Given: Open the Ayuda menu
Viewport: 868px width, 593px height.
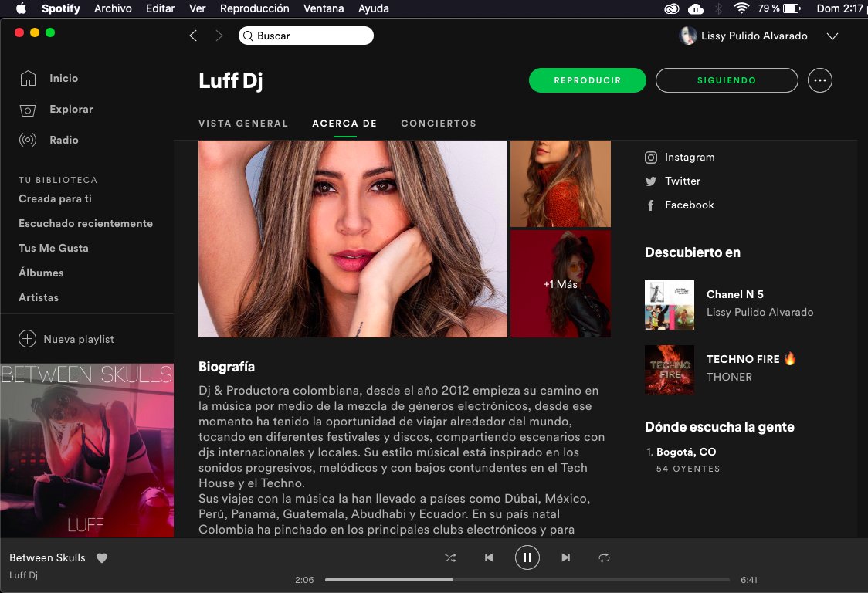Looking at the screenshot, I should 374,8.
